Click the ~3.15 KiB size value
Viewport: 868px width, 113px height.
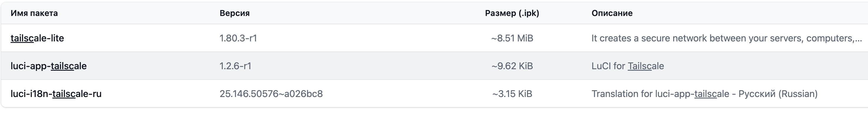coord(512,94)
